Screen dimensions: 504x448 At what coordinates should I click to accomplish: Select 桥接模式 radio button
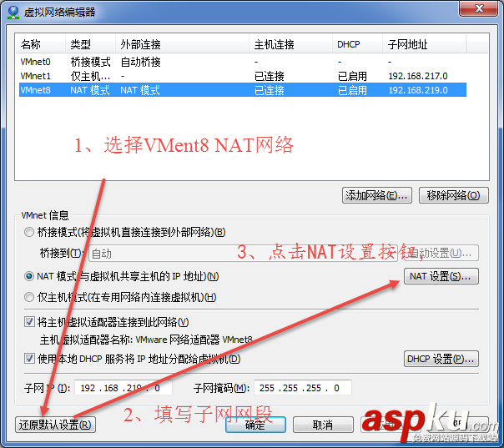pos(29,232)
